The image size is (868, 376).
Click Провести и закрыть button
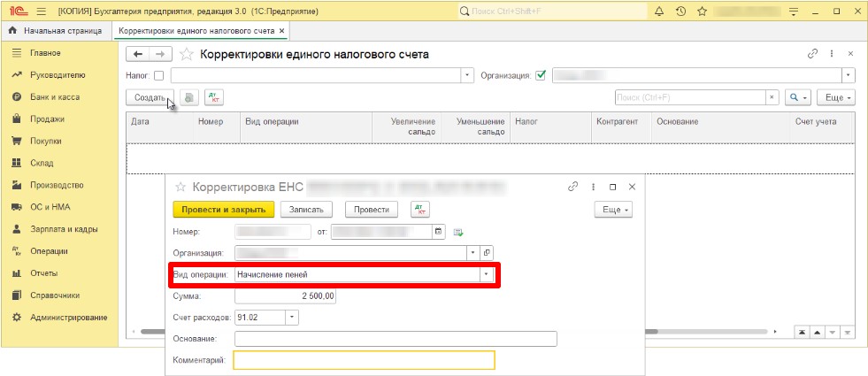click(224, 210)
